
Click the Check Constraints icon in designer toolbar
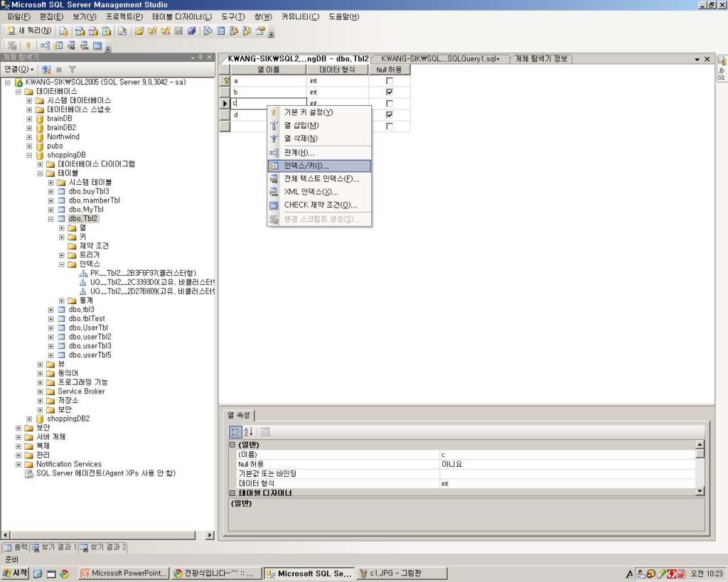[x=97, y=45]
